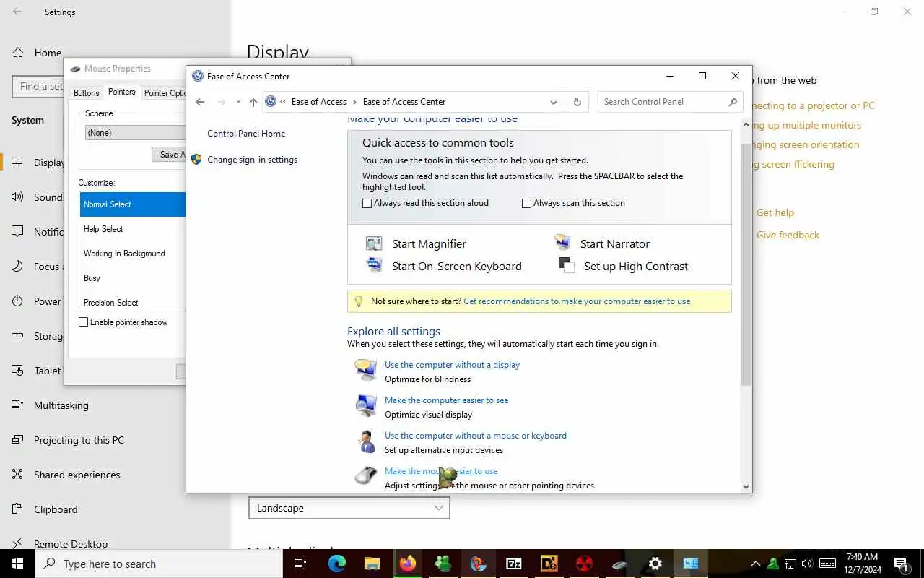Click the 'Use the computer without a display' icon
Image resolution: width=924 pixels, height=578 pixels.
coord(365,370)
